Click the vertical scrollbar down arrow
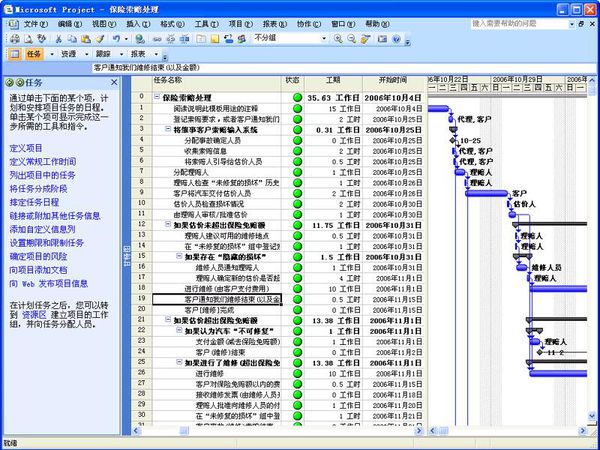The height and width of the screenshot is (450, 600). coord(592,416)
